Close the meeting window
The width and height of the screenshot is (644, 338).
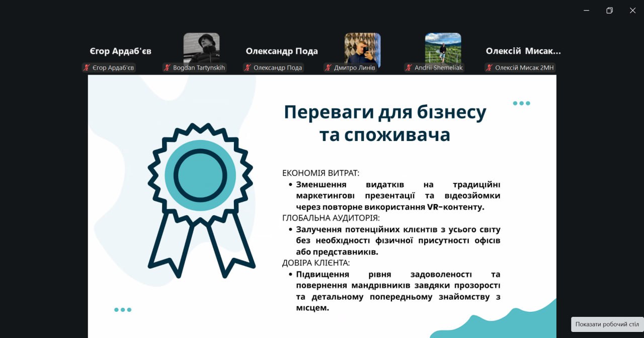(632, 11)
